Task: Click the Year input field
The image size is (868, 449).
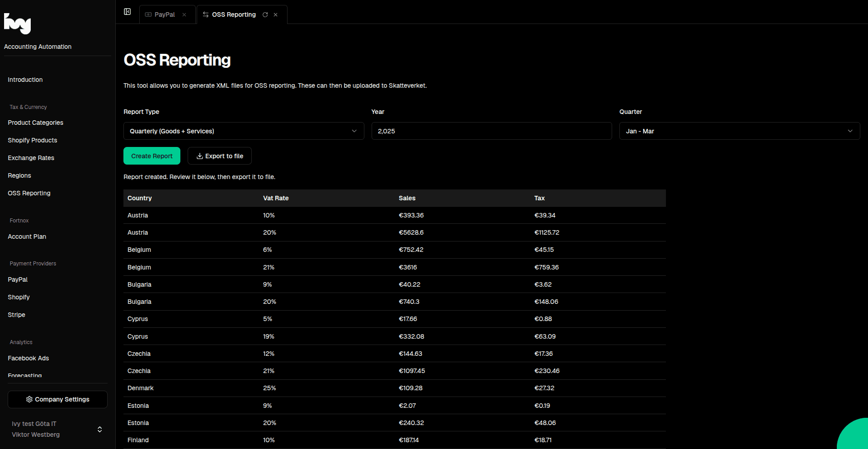Action: coord(491,131)
